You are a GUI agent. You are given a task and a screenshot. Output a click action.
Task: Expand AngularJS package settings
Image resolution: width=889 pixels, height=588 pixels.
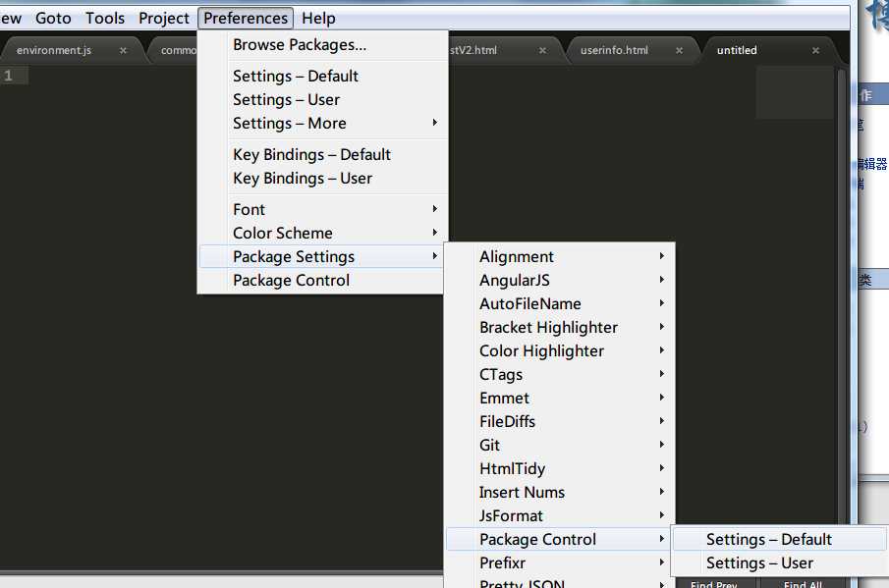tap(559, 281)
